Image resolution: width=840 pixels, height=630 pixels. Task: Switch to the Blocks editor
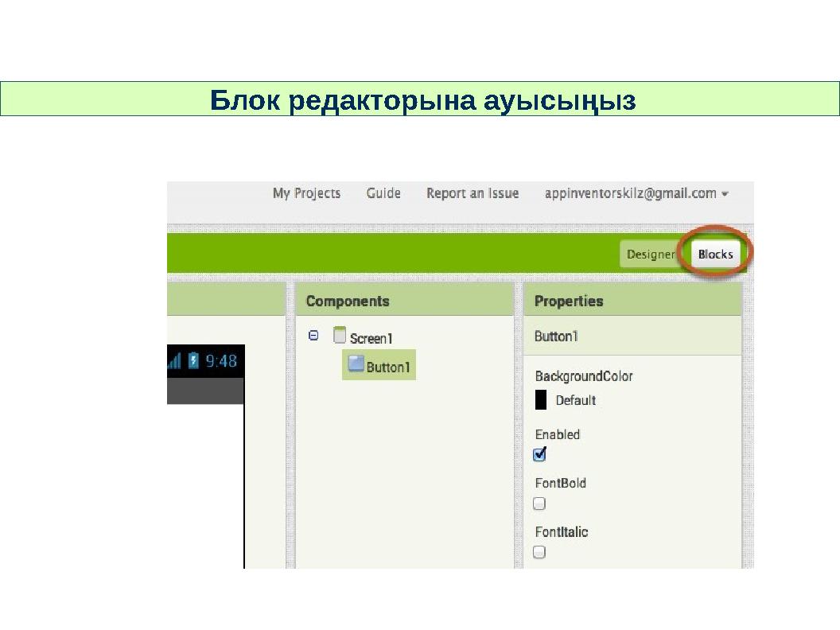click(x=715, y=254)
